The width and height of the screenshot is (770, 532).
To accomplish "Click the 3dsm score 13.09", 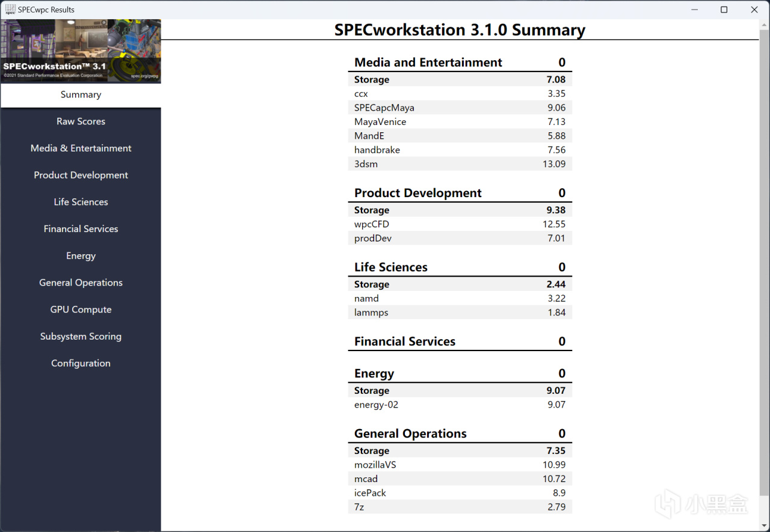I will point(554,164).
